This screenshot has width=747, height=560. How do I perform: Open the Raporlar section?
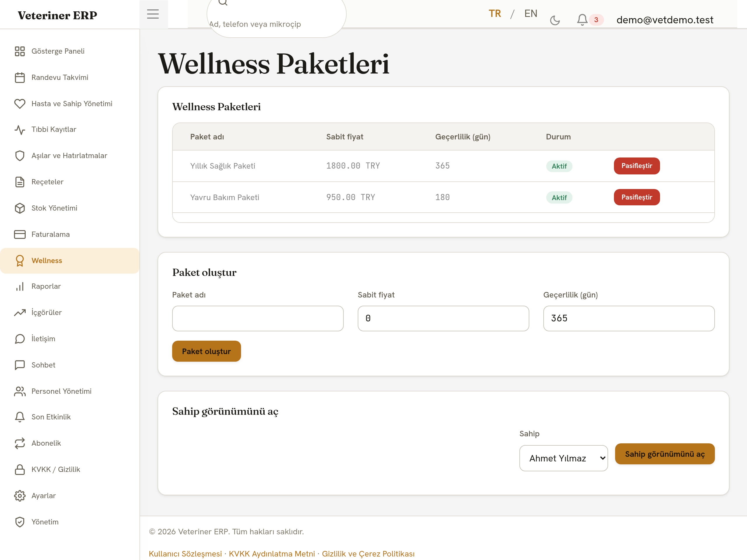click(x=70, y=287)
